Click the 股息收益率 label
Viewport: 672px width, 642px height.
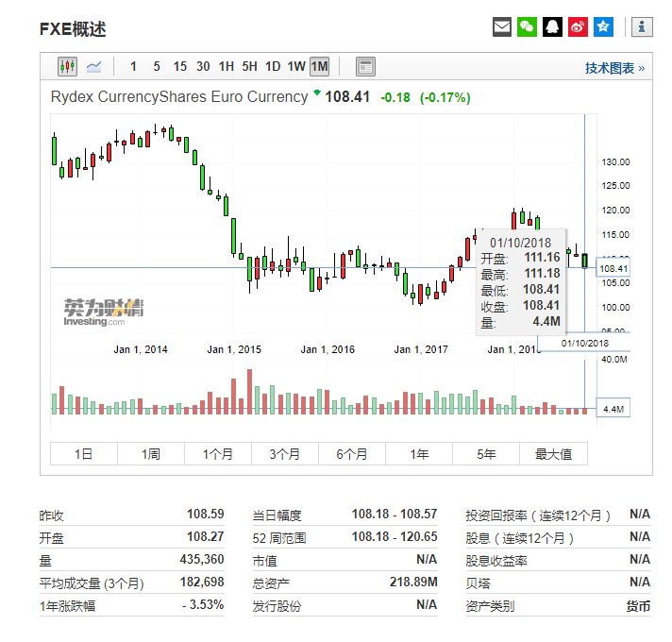click(x=496, y=561)
